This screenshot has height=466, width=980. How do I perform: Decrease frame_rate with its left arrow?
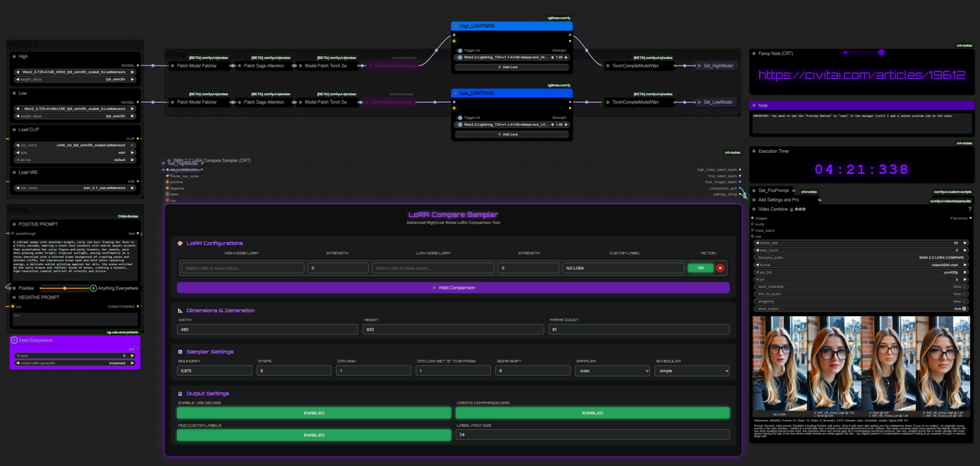(757, 243)
